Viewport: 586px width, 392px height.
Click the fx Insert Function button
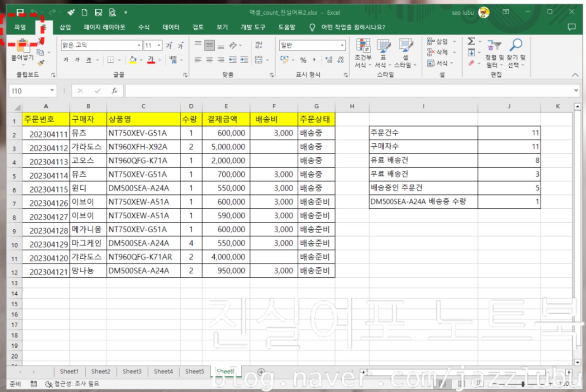point(114,91)
